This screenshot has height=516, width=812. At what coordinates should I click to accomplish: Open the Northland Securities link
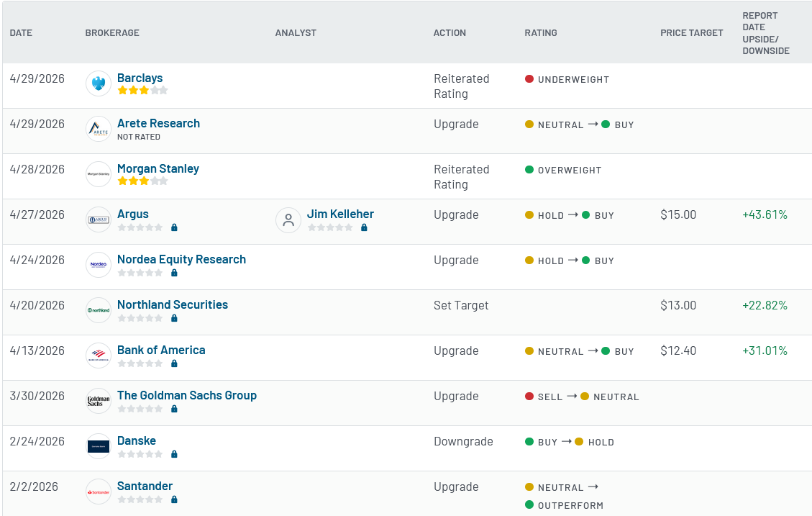coord(173,304)
